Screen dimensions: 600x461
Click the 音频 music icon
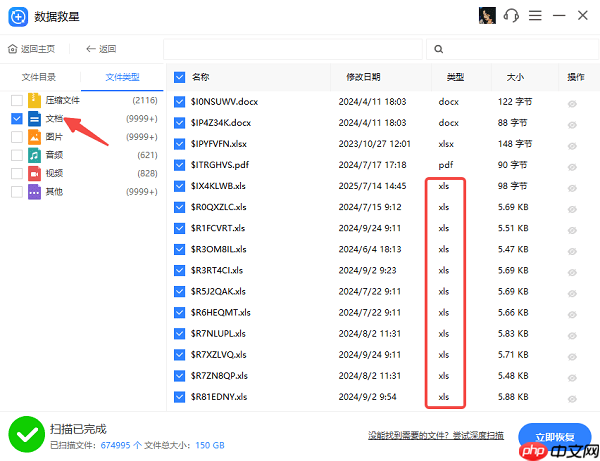coord(34,155)
